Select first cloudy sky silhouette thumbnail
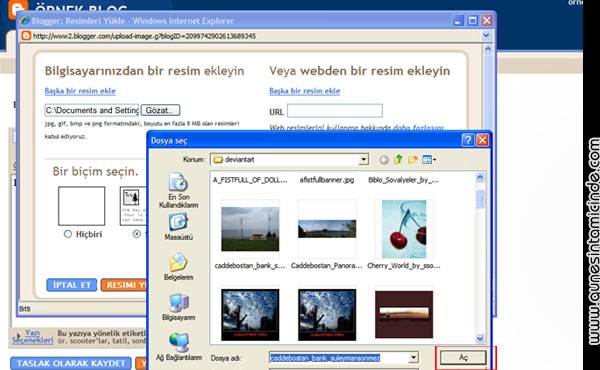Image resolution: width=600 pixels, height=370 pixels. click(x=250, y=315)
